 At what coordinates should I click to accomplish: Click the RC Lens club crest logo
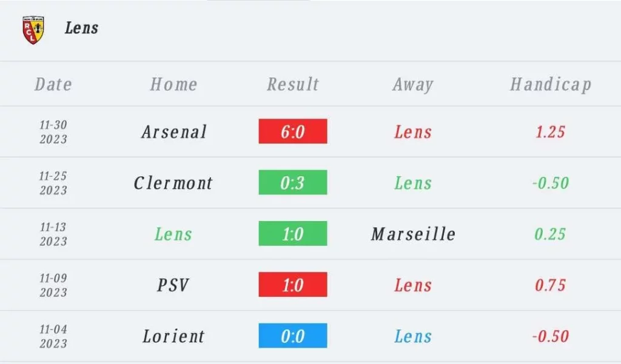(x=33, y=30)
